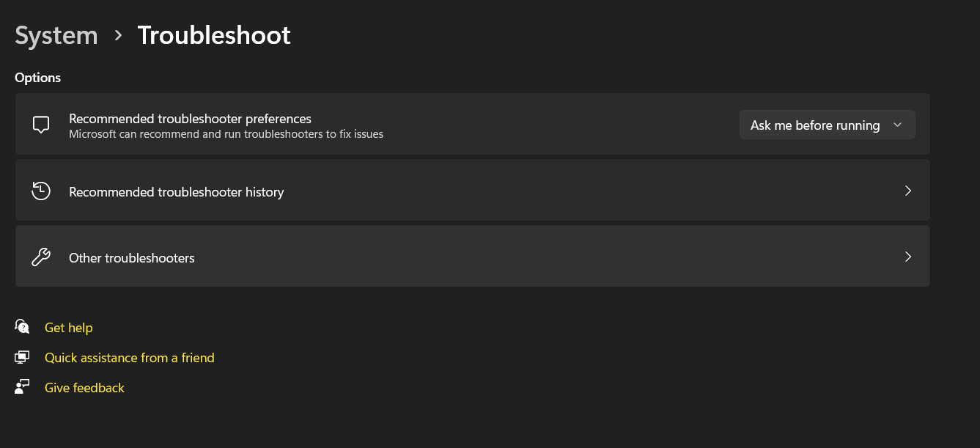This screenshot has width=980, height=448.
Task: Click the Options section label
Action: [37, 77]
